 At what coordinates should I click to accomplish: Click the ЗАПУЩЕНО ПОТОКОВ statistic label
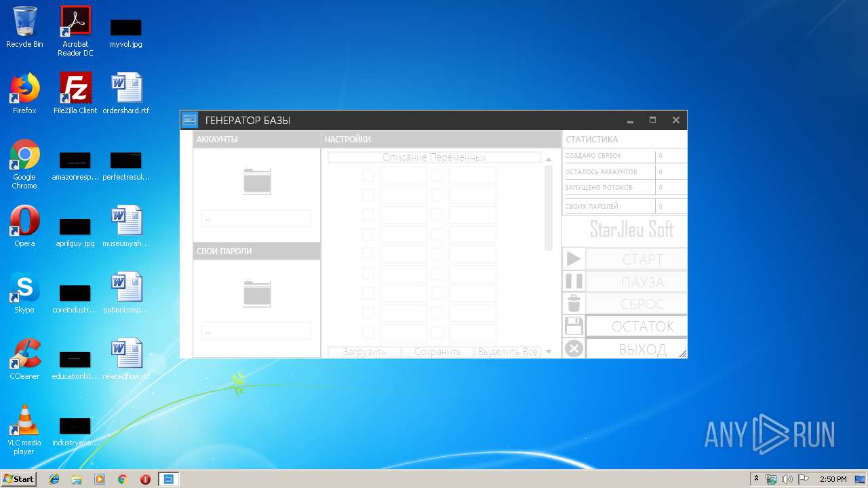[599, 188]
